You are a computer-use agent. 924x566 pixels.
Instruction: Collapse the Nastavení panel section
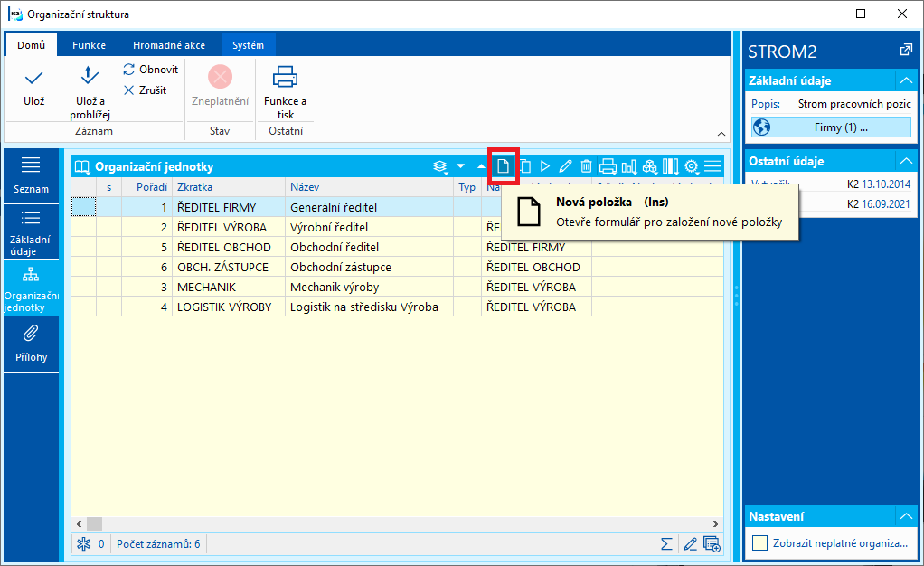coord(906,516)
